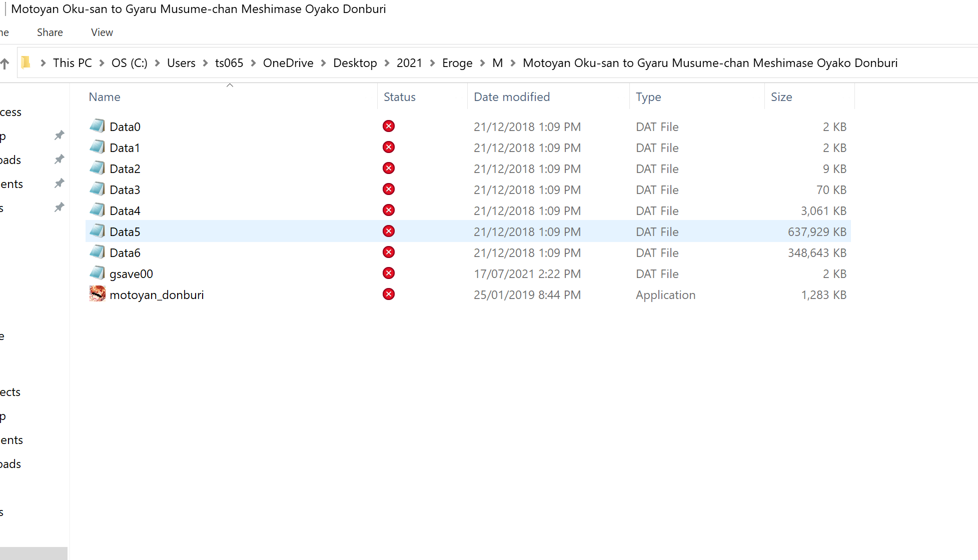Click the red sync error icon for Data5

click(389, 231)
